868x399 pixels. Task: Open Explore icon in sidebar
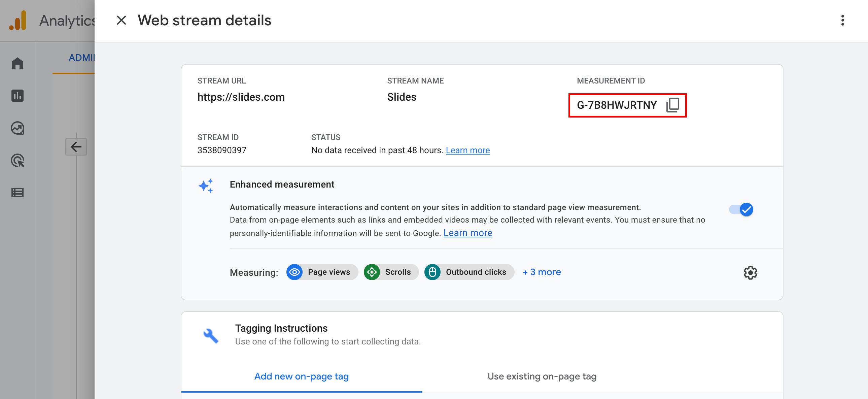(18, 128)
